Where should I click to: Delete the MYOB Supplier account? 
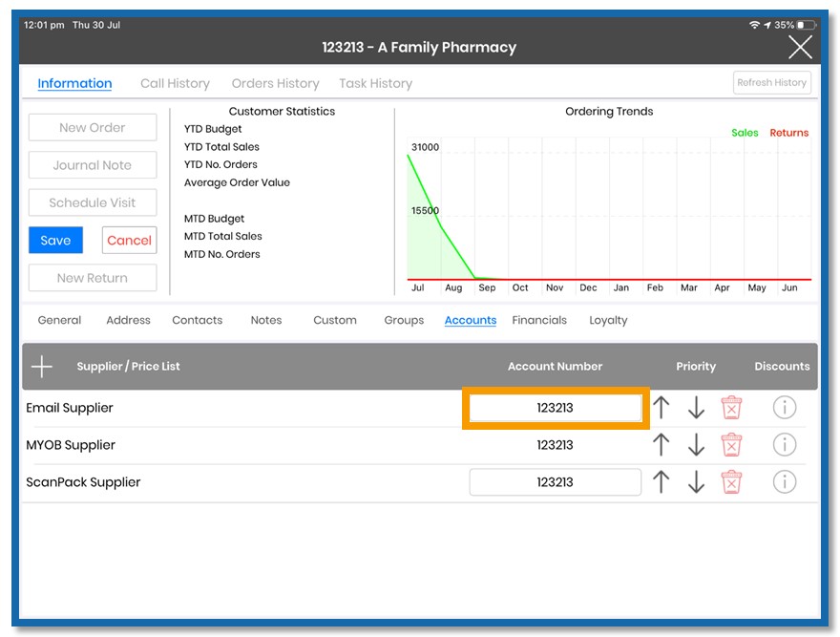731,444
